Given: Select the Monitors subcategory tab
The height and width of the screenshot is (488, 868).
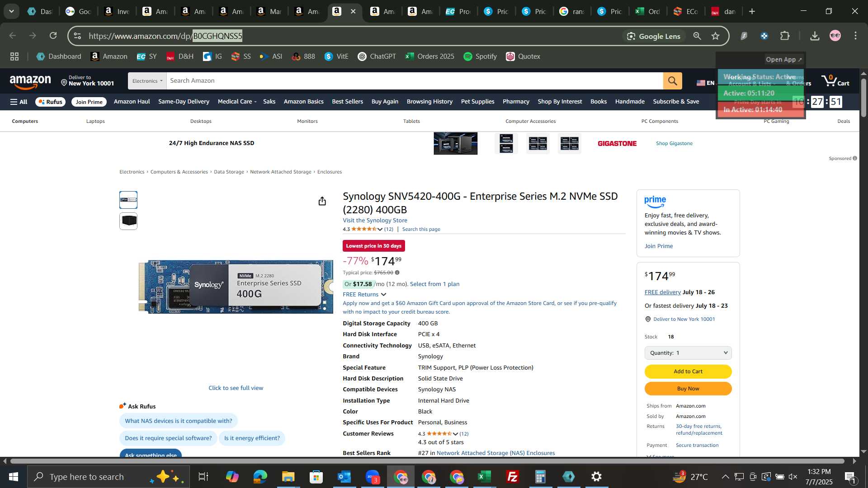Looking at the screenshot, I should point(307,121).
